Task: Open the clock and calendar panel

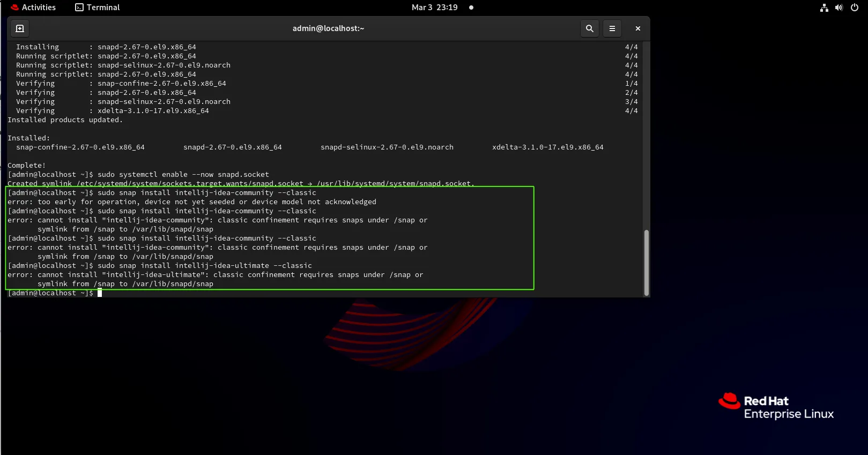Action: point(435,8)
